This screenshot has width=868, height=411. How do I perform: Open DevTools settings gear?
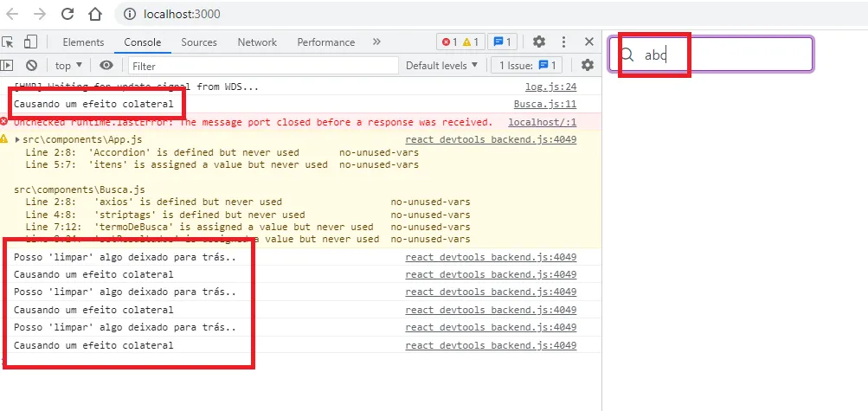pyautogui.click(x=538, y=42)
